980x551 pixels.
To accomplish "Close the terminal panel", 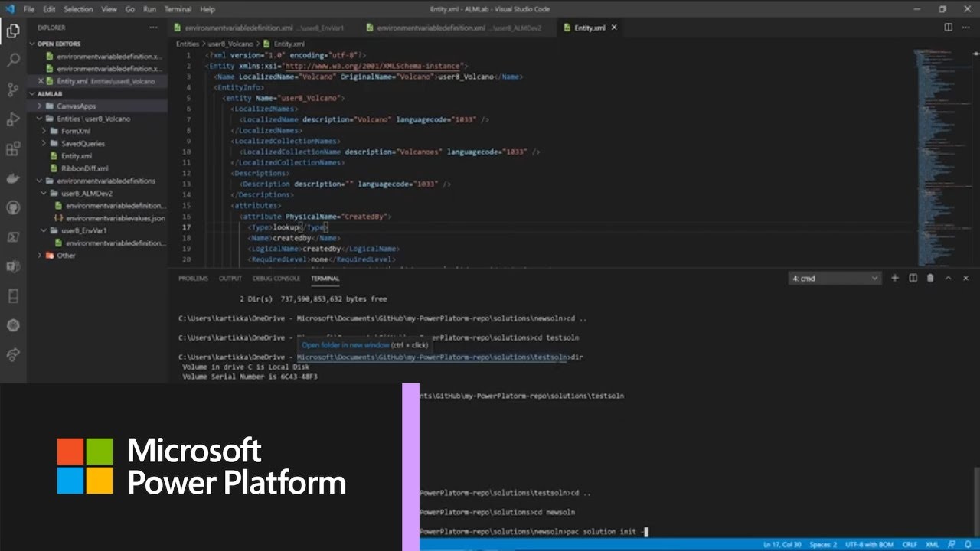I will click(966, 279).
